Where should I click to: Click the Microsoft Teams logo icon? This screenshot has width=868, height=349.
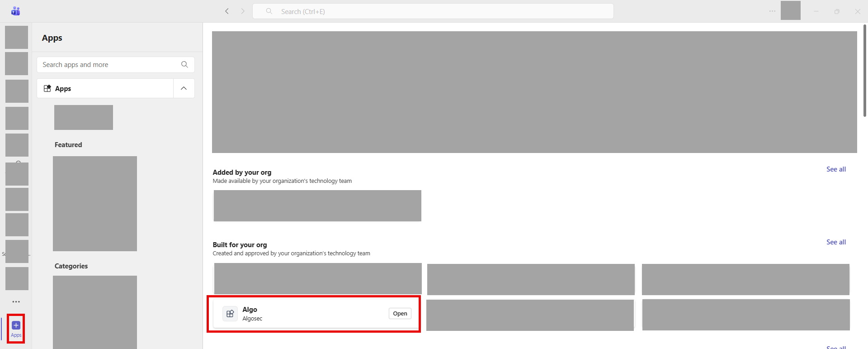[x=16, y=11]
